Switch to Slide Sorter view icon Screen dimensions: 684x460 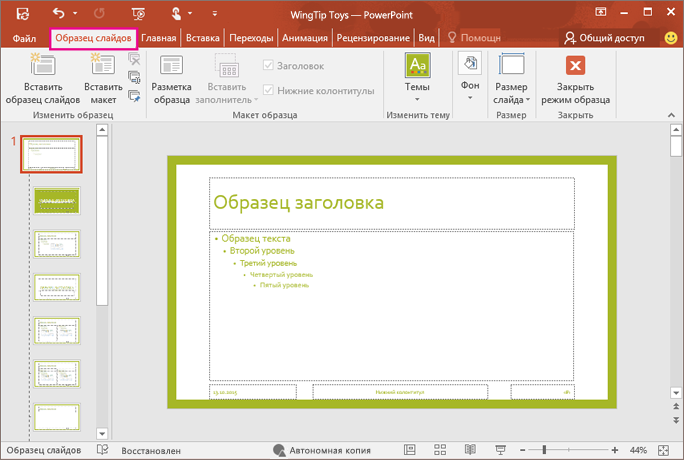tap(440, 450)
